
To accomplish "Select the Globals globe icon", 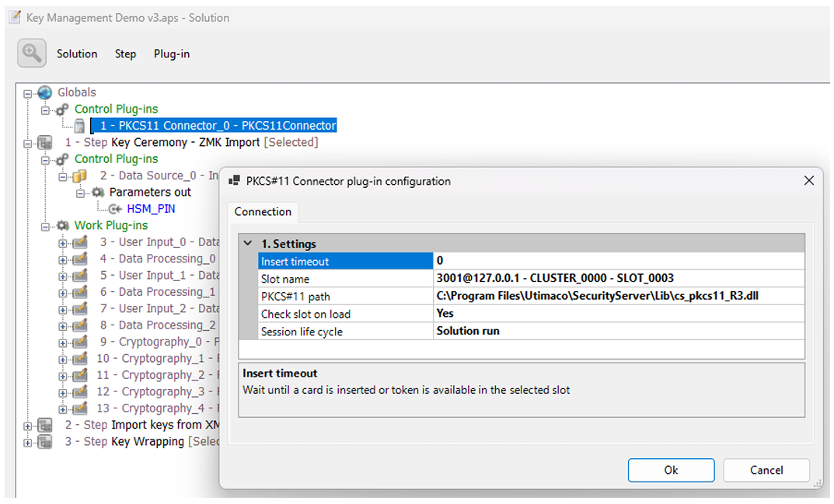I will point(44,92).
